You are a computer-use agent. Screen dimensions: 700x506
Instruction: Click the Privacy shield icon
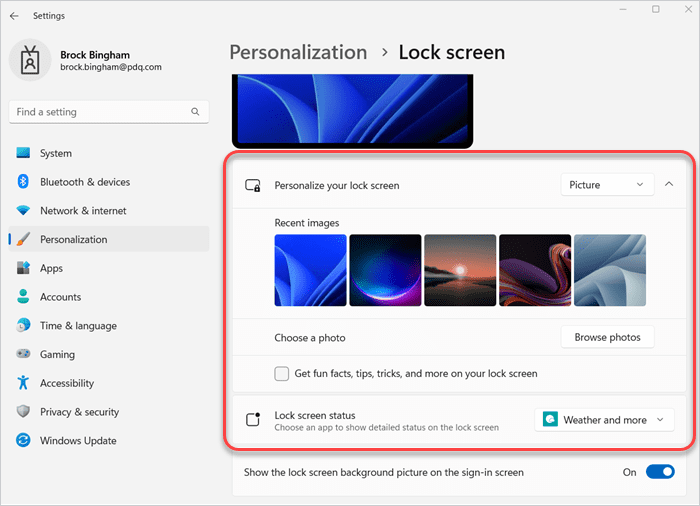(x=23, y=411)
